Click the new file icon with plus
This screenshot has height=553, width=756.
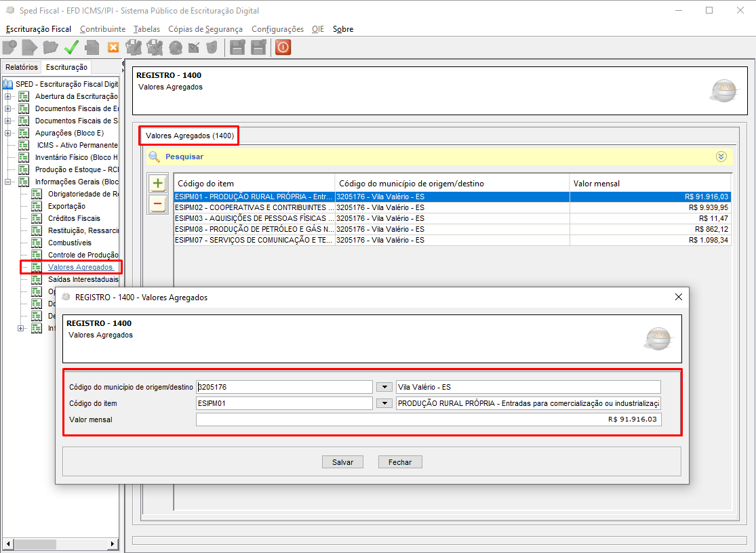[9, 47]
